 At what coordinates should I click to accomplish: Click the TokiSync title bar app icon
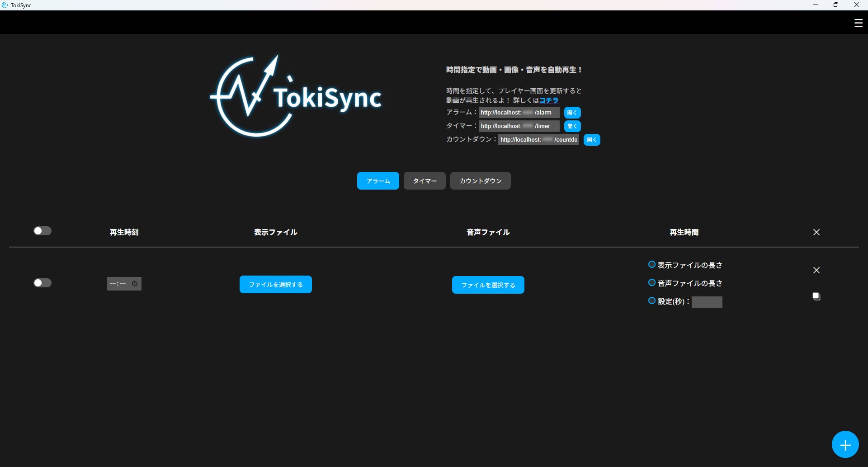click(5, 5)
